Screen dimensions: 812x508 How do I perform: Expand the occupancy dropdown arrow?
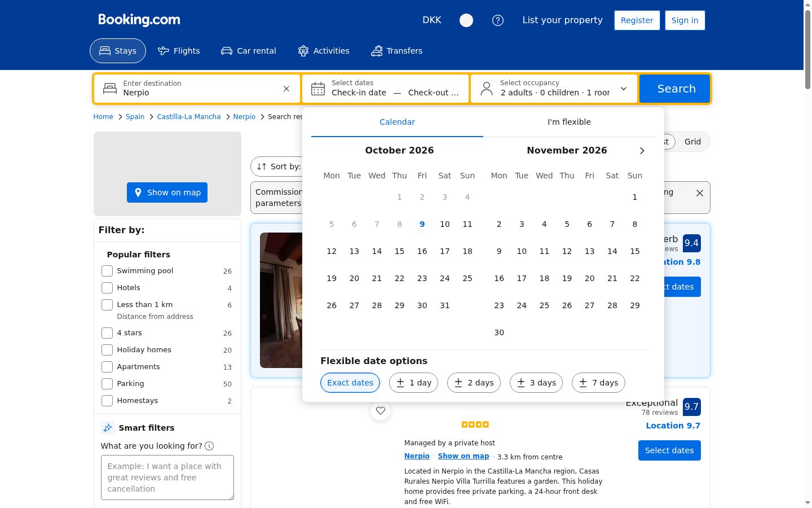click(624, 89)
